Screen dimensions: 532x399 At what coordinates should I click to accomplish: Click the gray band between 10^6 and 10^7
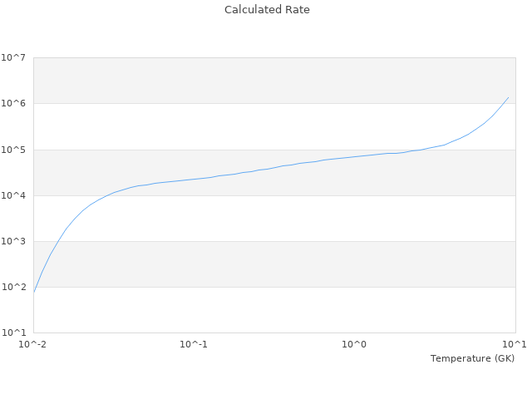(x=274, y=81)
